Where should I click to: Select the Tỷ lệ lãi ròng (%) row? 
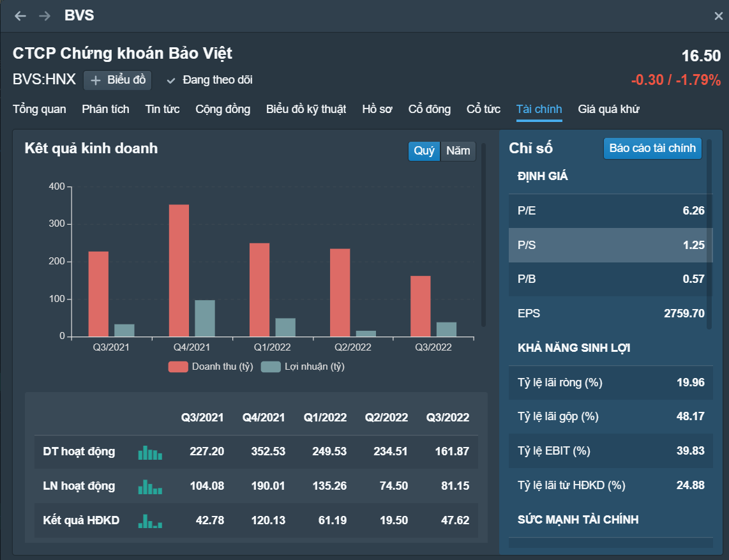click(x=610, y=382)
